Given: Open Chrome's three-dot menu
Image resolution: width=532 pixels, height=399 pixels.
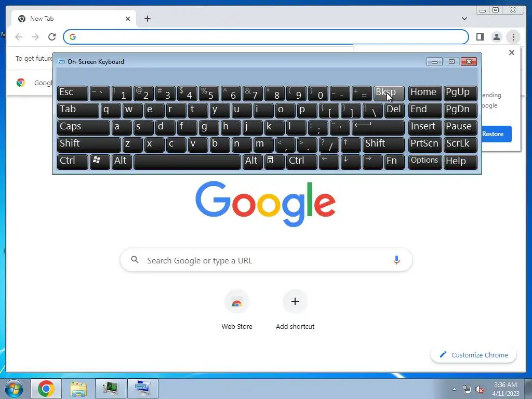Looking at the screenshot, I should point(513,37).
